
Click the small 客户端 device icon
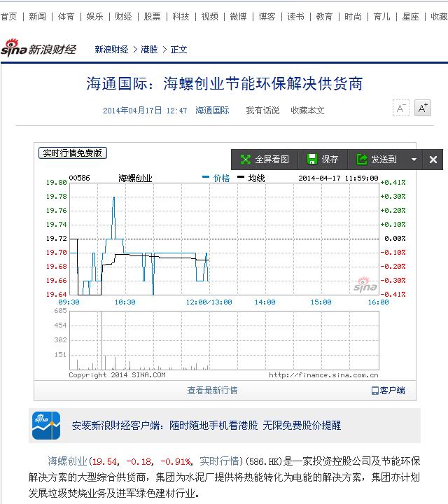point(375,391)
